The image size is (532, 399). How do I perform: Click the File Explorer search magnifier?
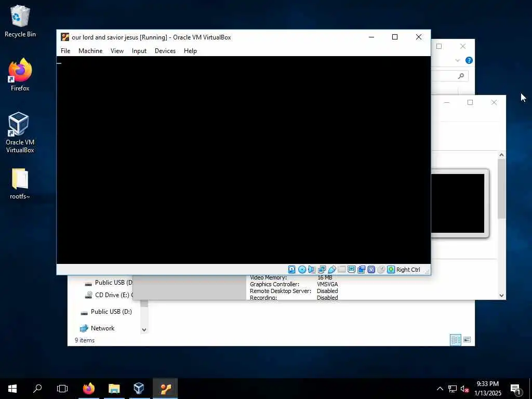click(461, 76)
